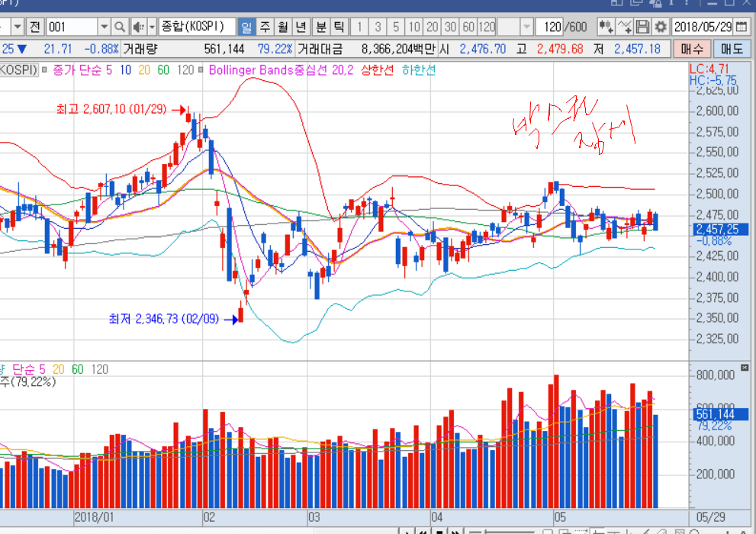The image size is (756, 534).
Task: Click the candlestick chart tool icon left of the save icon
Action: pos(606,27)
